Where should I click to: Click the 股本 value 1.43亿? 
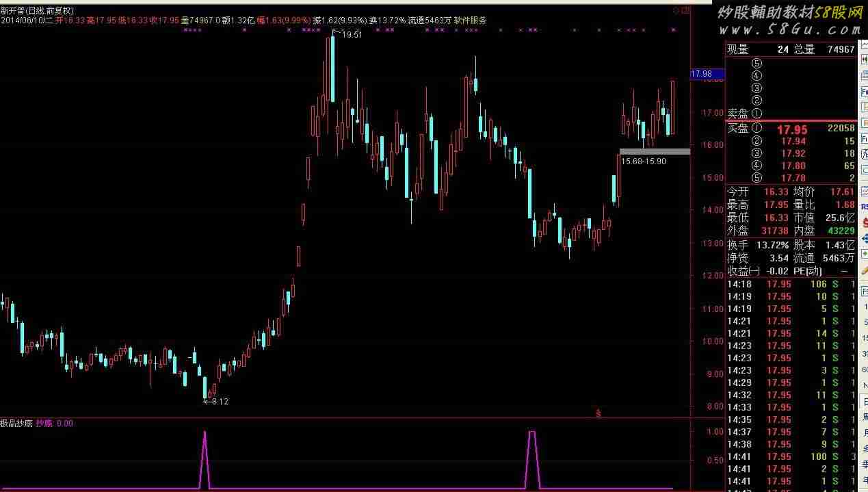[x=840, y=245]
